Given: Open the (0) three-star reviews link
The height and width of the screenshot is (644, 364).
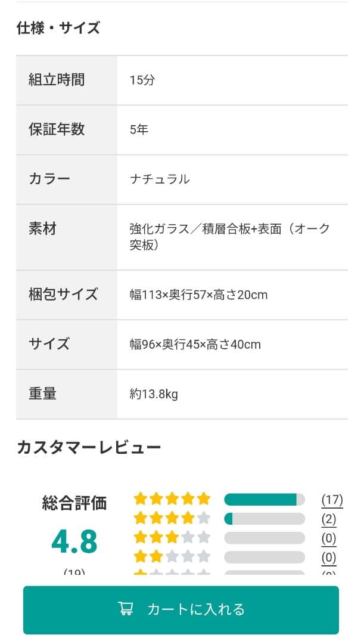Looking at the screenshot, I should pyautogui.click(x=329, y=538).
